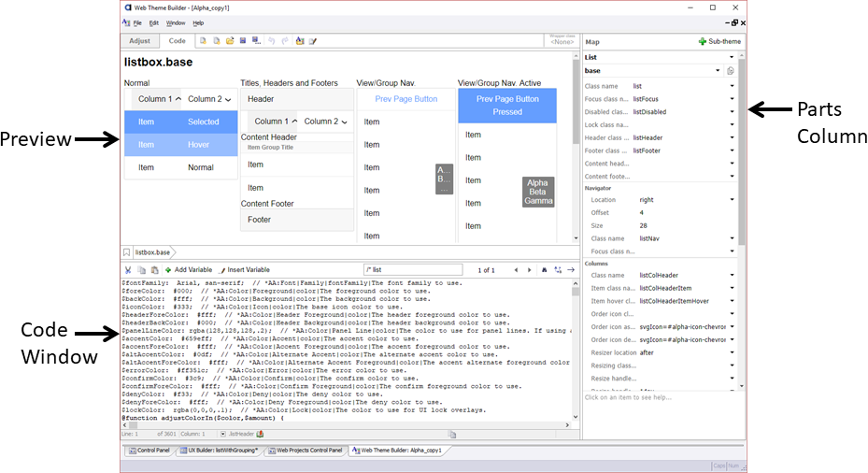Screen dimensions: 868x473
Task: Click the Redo arrow in toolbar
Action: coord(285,41)
